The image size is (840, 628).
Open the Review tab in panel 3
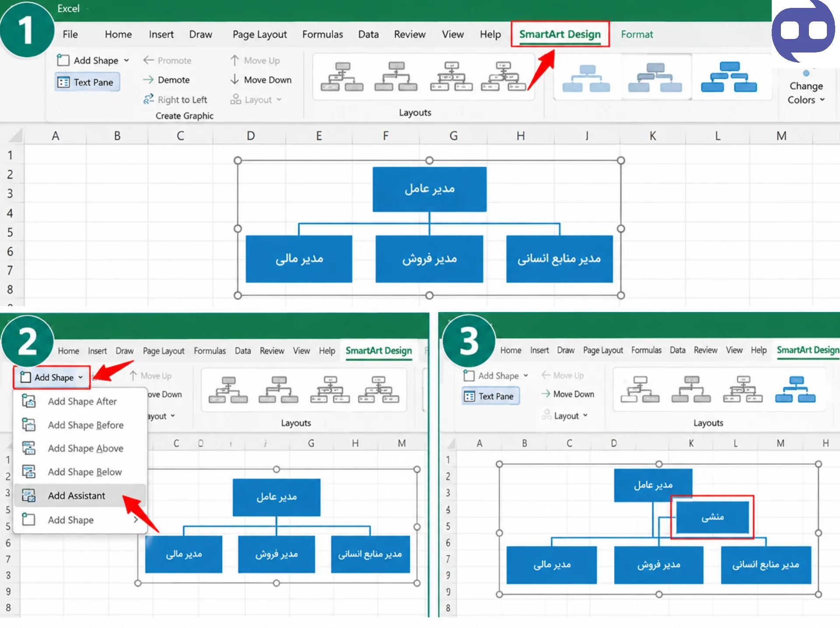[705, 350]
